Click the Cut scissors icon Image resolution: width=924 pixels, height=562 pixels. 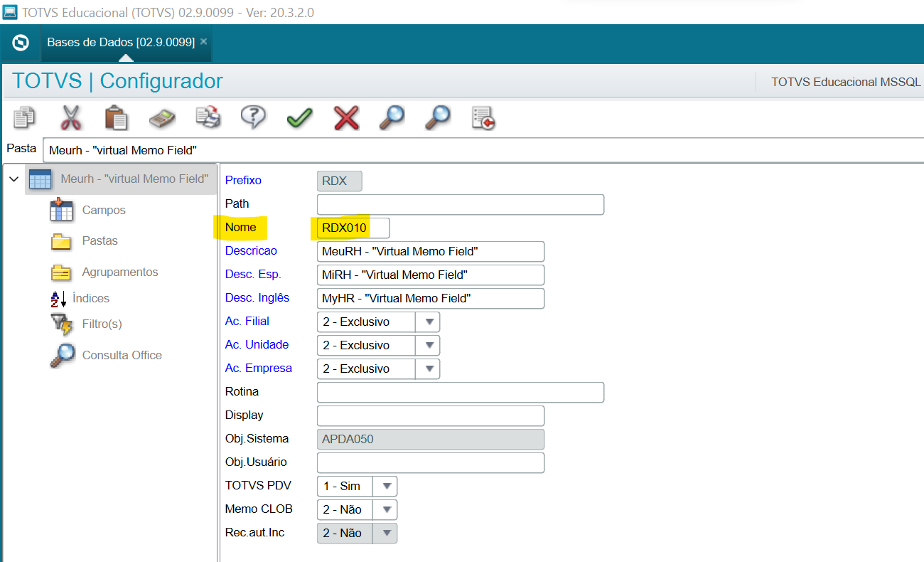pyautogui.click(x=71, y=117)
